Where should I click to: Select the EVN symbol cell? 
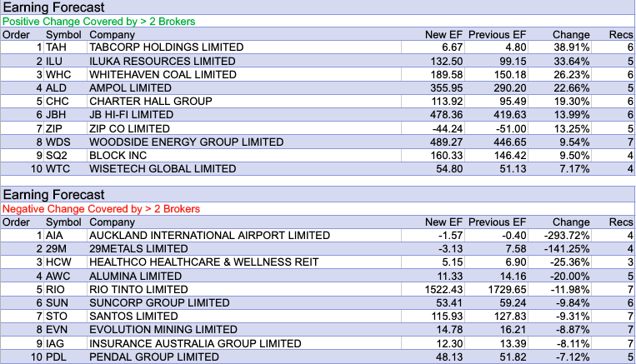pyautogui.click(x=57, y=329)
